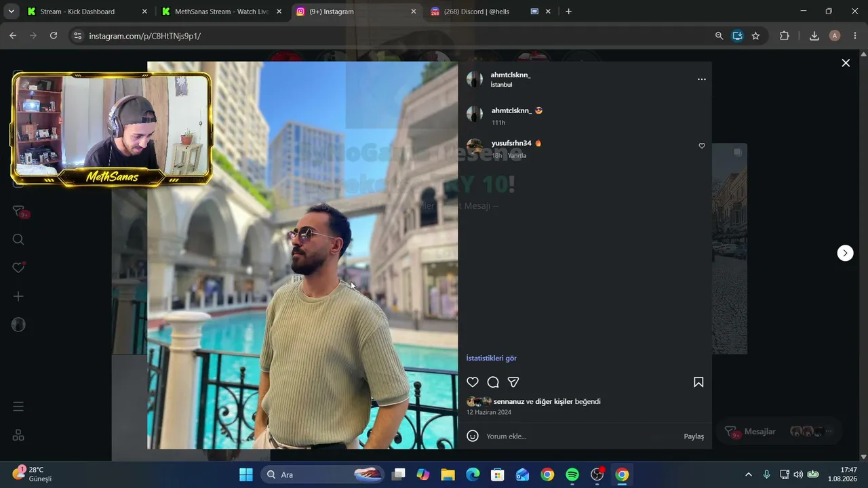Open the İstatistikleri gör link

point(492,358)
